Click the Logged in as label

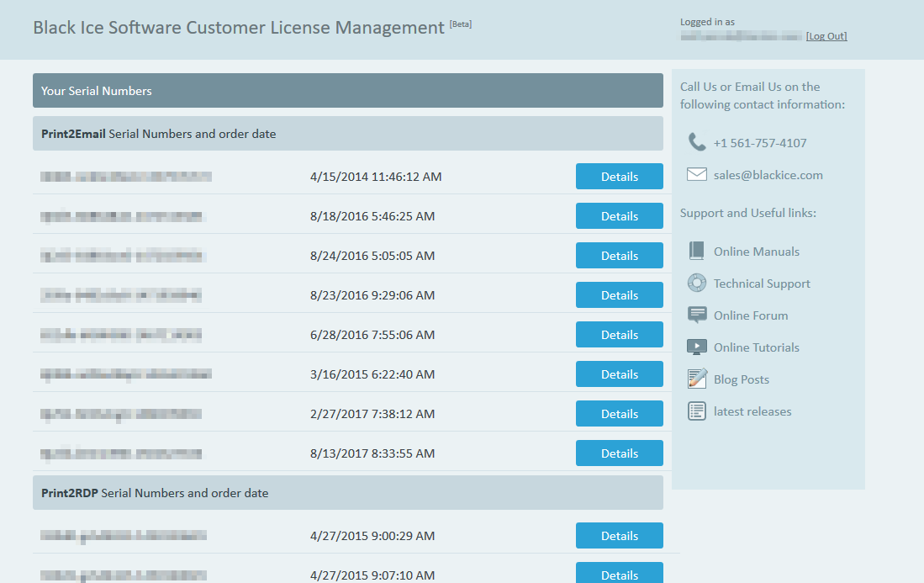pos(707,22)
